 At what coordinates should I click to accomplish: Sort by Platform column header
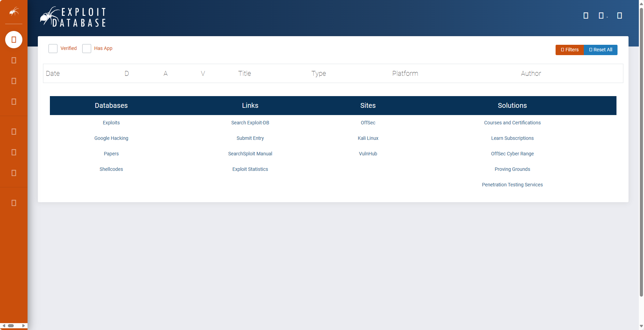pos(405,73)
